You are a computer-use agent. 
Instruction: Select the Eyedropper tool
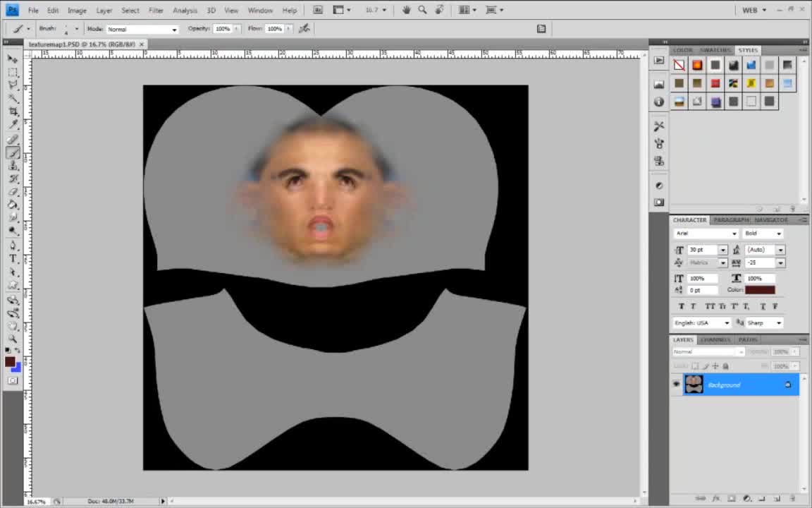[13, 124]
